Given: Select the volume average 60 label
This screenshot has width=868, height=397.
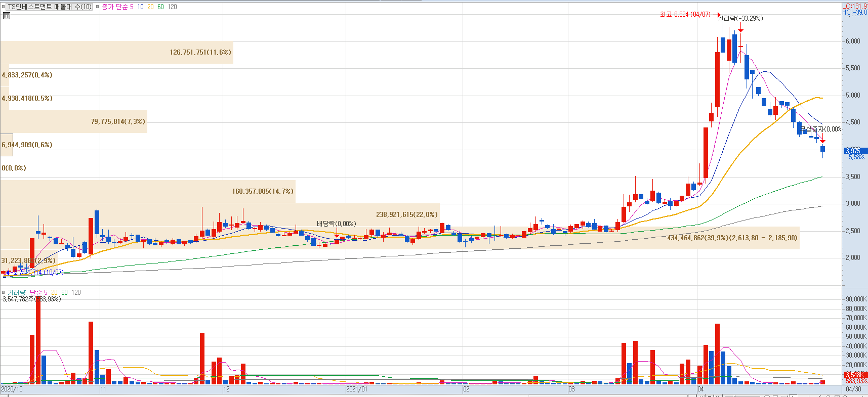Looking at the screenshot, I should pos(64,292).
